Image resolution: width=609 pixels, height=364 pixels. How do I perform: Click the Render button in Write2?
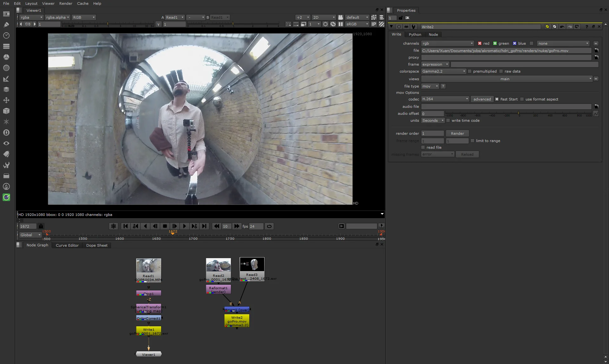(x=457, y=133)
